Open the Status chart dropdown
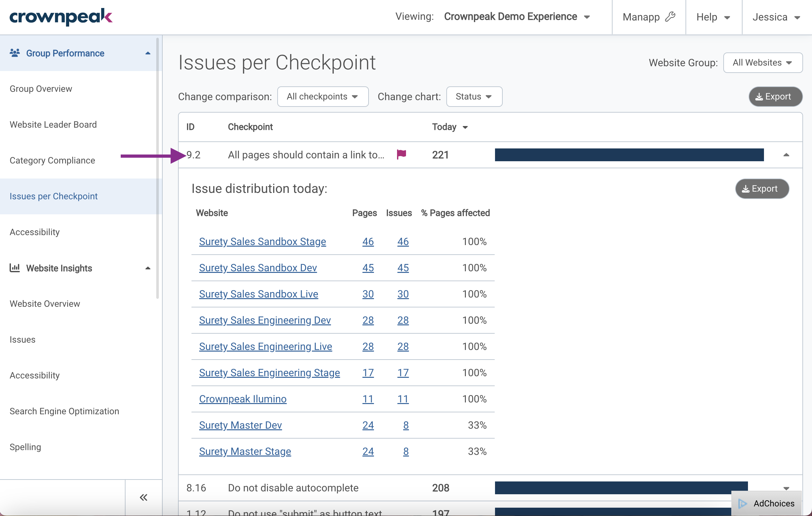 point(474,97)
